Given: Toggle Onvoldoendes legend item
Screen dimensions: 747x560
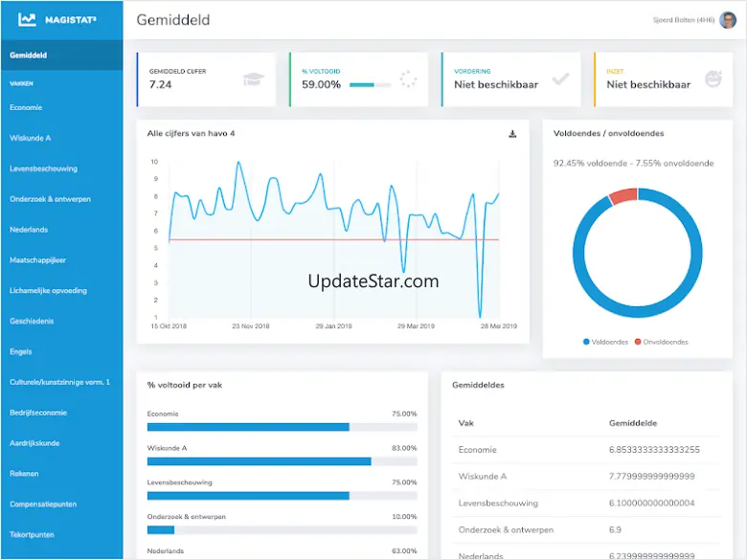Looking at the screenshot, I should tap(661, 342).
